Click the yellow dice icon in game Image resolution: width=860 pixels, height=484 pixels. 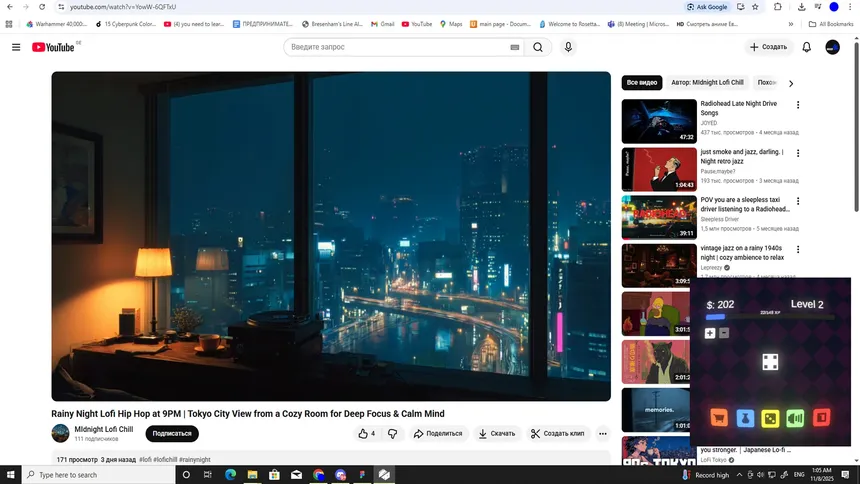(769, 418)
